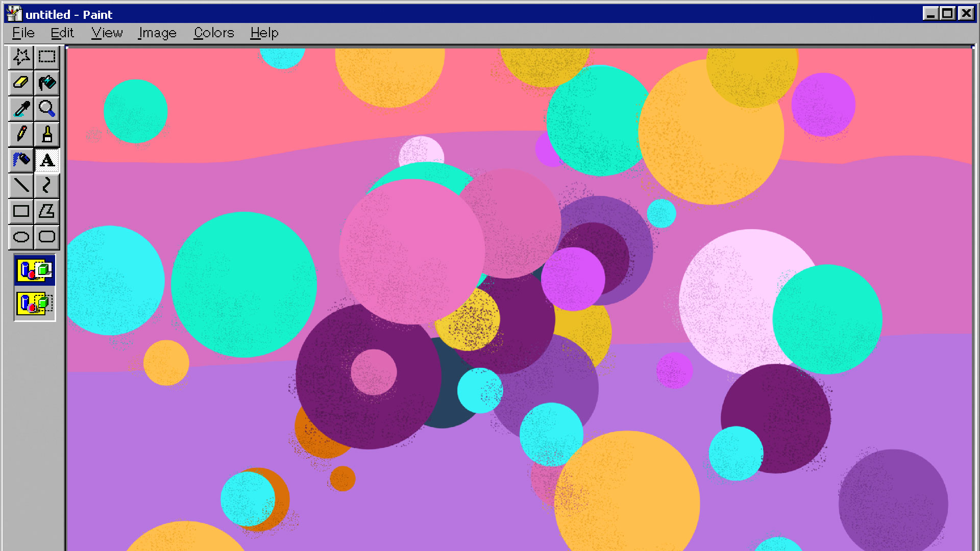The height and width of the screenshot is (551, 980).
Task: Open the View menu
Action: [107, 33]
